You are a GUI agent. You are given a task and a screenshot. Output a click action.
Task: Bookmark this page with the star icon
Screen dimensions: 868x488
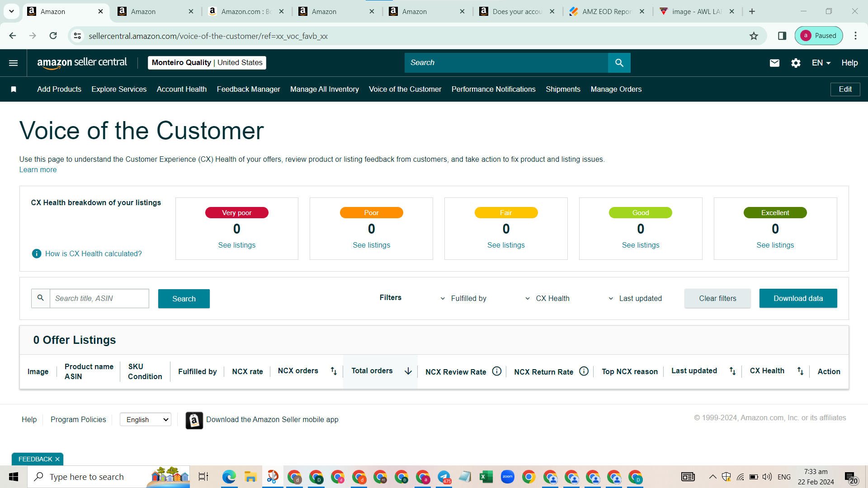coord(754,36)
